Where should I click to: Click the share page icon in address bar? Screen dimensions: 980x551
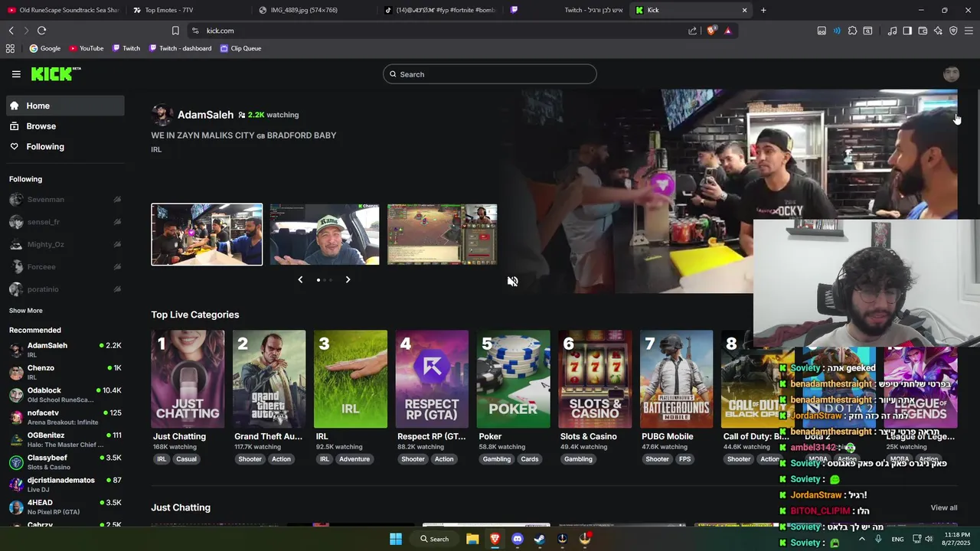click(692, 31)
